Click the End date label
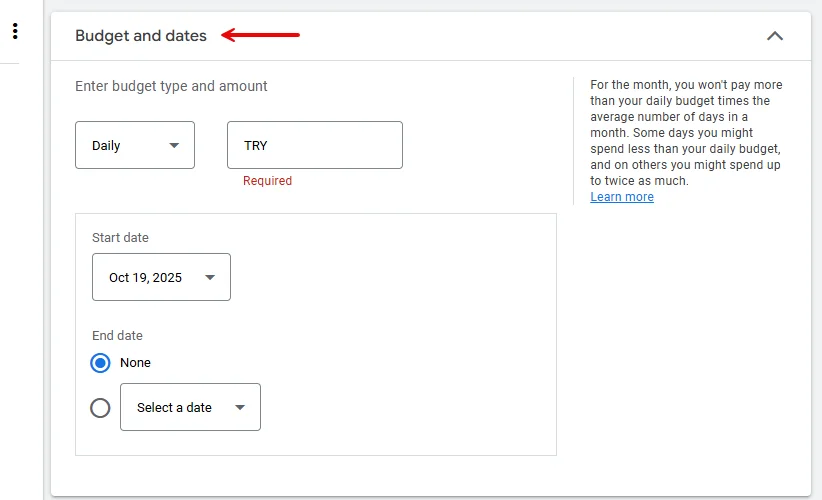 pyautogui.click(x=117, y=336)
